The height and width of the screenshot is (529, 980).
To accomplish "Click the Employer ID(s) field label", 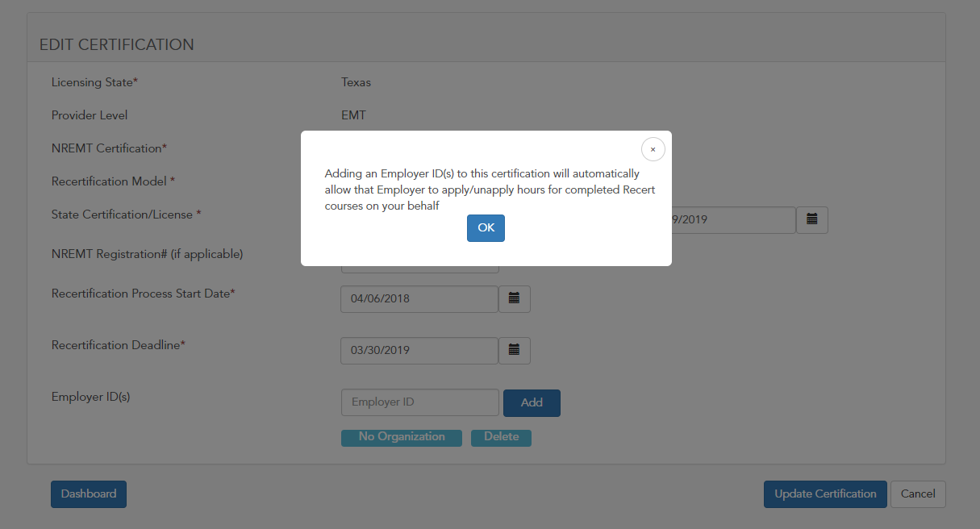I will click(x=91, y=397).
